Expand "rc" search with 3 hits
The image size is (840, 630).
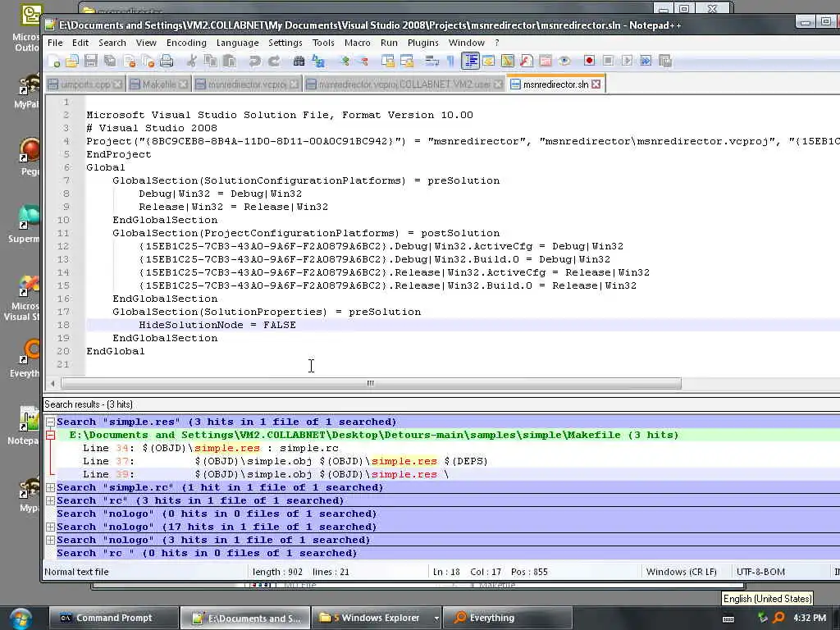tap(50, 501)
